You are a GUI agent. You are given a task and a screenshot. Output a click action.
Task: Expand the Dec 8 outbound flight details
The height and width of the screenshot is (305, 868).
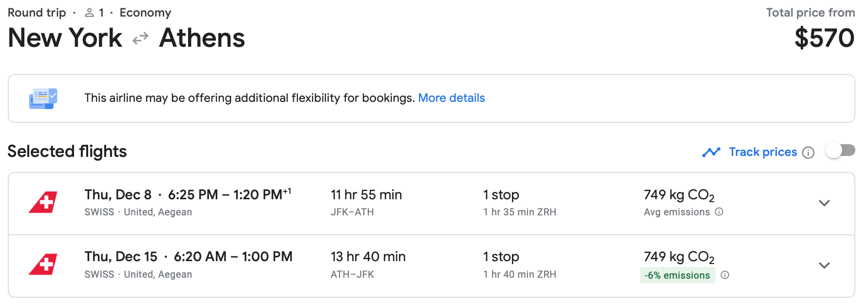pos(824,203)
